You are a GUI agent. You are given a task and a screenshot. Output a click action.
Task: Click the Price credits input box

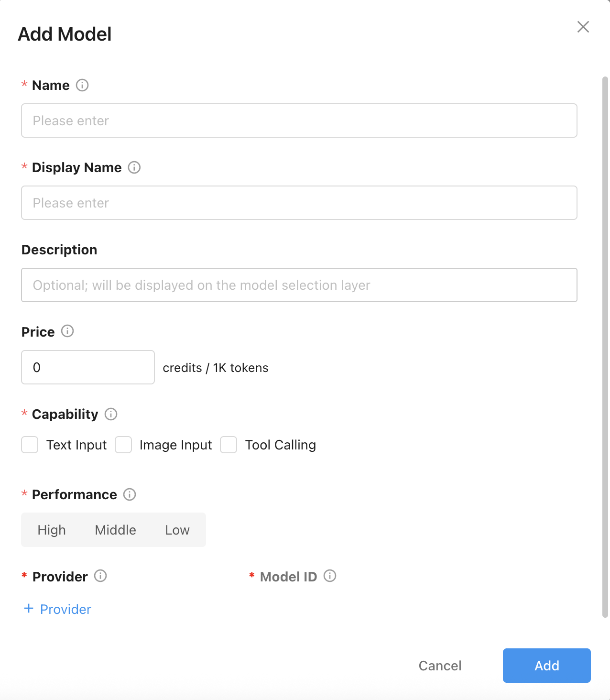tap(88, 367)
